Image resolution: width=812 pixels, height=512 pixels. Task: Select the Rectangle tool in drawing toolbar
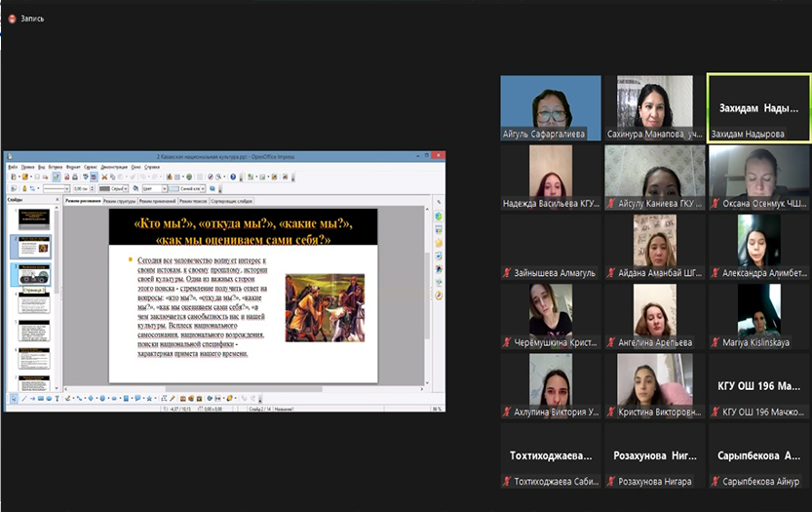coord(39,398)
